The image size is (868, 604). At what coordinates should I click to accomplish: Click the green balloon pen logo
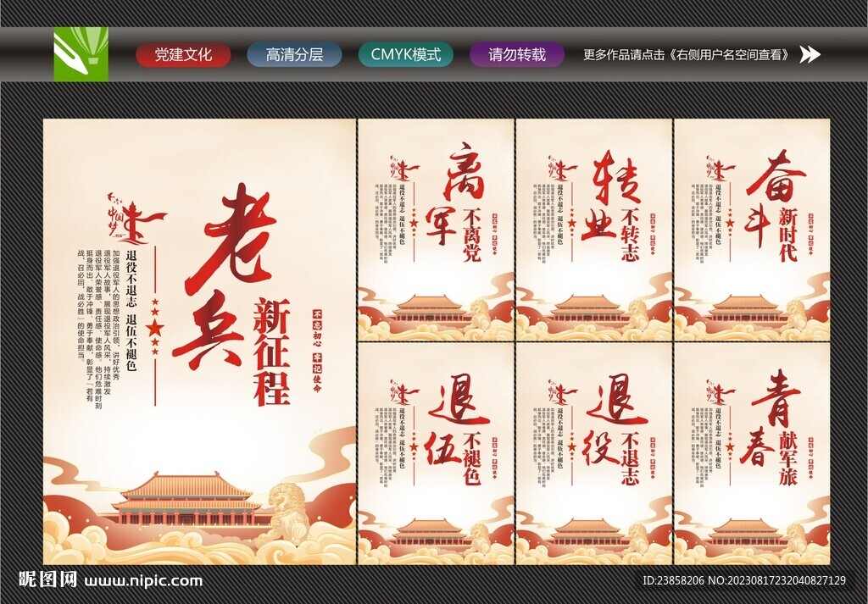(x=81, y=54)
